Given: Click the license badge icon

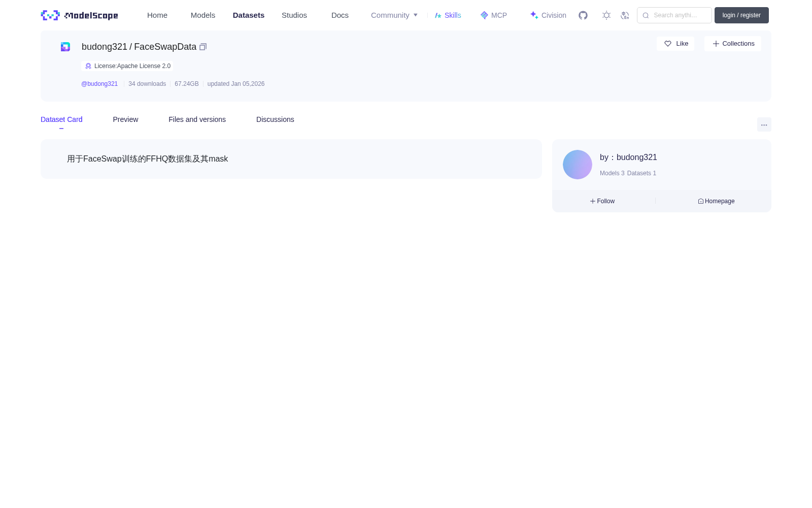Looking at the screenshot, I should click(88, 66).
